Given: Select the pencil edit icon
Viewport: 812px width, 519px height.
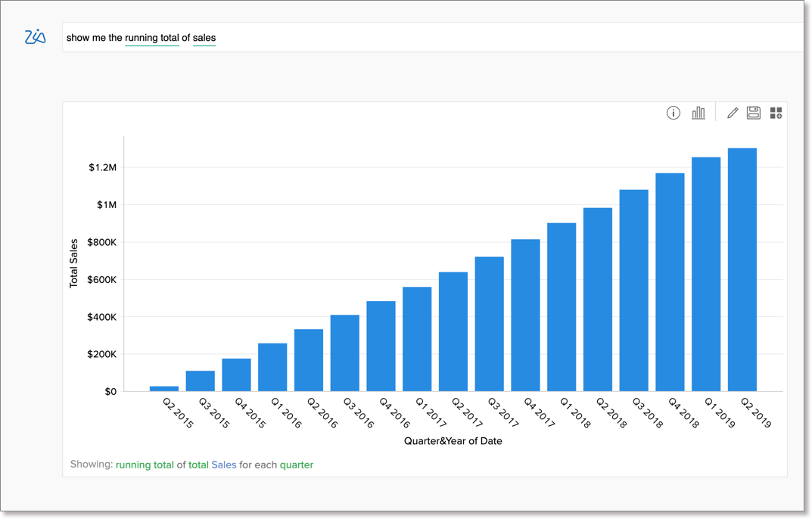Looking at the screenshot, I should pyautogui.click(x=732, y=112).
